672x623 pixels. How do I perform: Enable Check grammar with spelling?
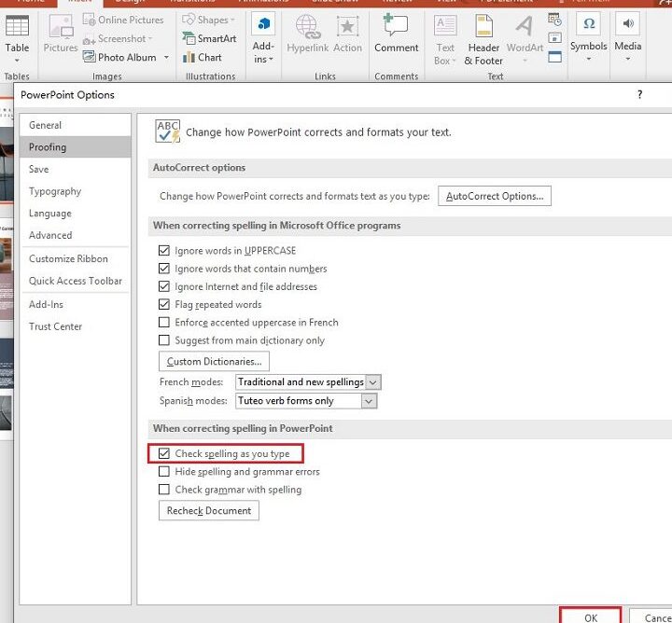163,489
